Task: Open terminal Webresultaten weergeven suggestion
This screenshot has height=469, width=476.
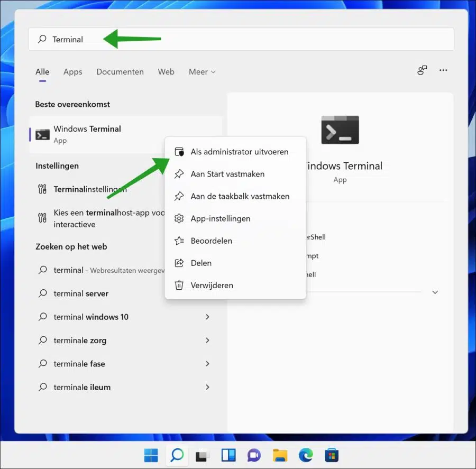Action: tap(97, 270)
